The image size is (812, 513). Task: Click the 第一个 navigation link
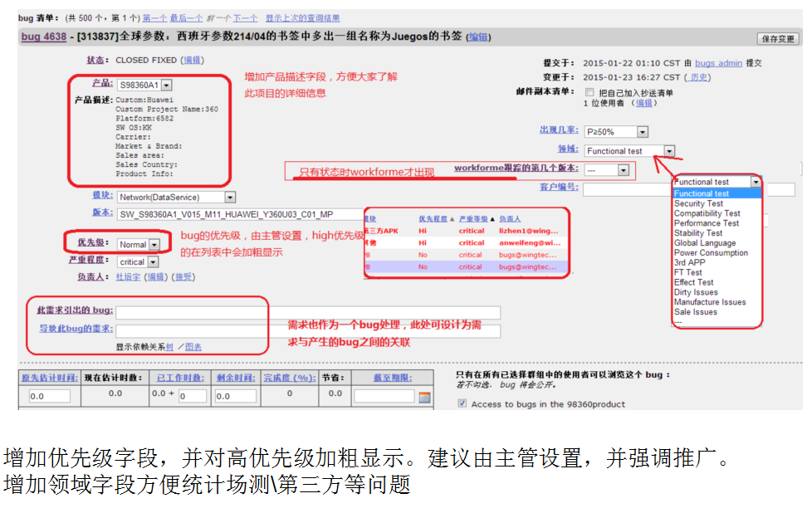click(x=154, y=18)
